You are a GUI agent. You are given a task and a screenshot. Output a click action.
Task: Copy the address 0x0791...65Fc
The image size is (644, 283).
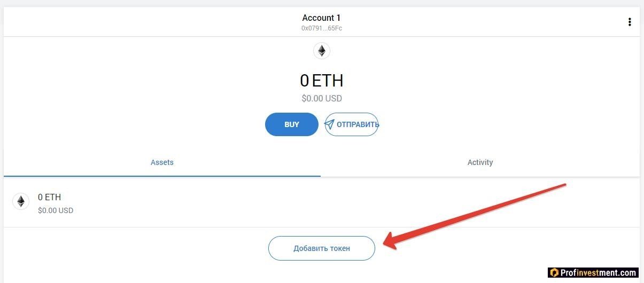coord(321,28)
